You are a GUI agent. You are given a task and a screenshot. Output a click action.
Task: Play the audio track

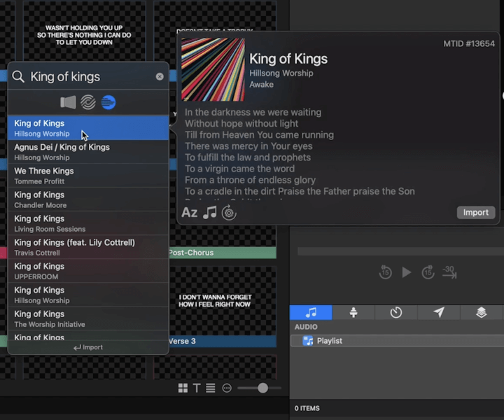pyautogui.click(x=407, y=272)
